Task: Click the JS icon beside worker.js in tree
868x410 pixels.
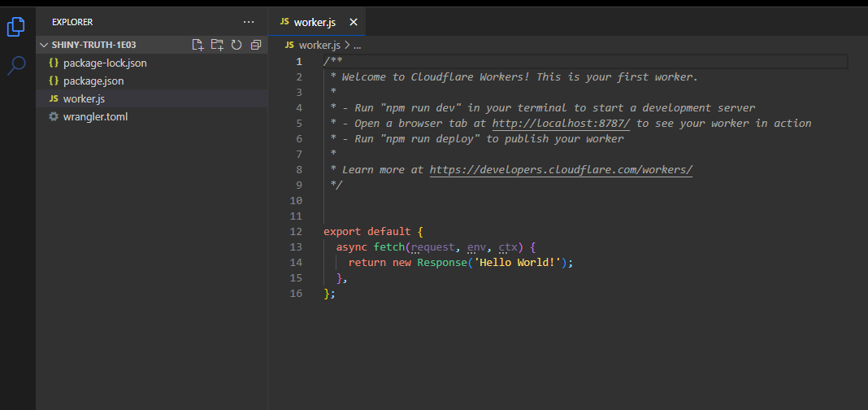Action: click(x=54, y=98)
